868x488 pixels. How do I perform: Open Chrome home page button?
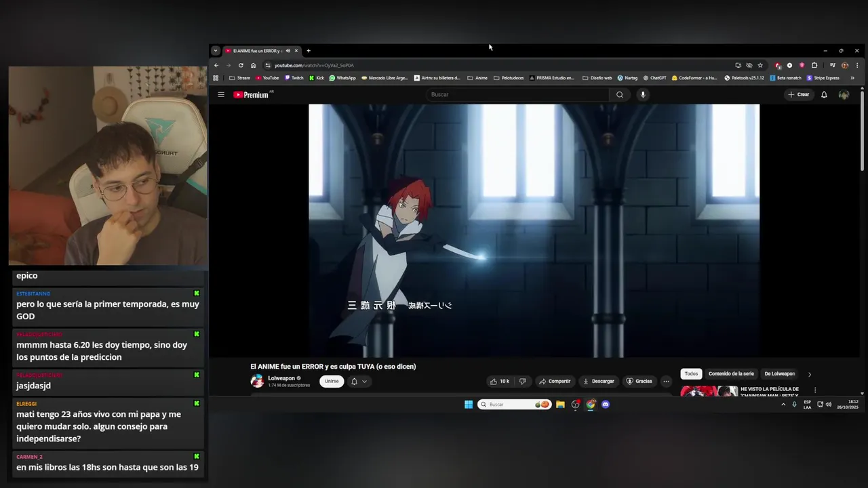click(253, 66)
